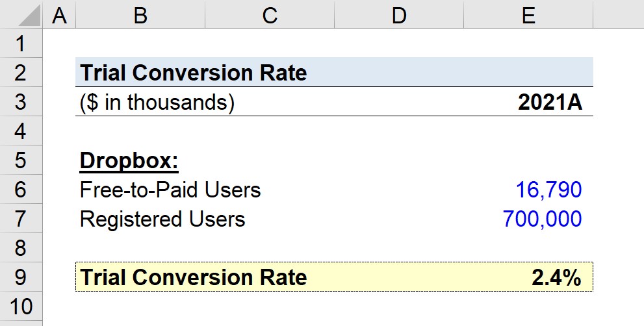The height and width of the screenshot is (326, 644).
Task: Select column D header
Action: point(399,14)
